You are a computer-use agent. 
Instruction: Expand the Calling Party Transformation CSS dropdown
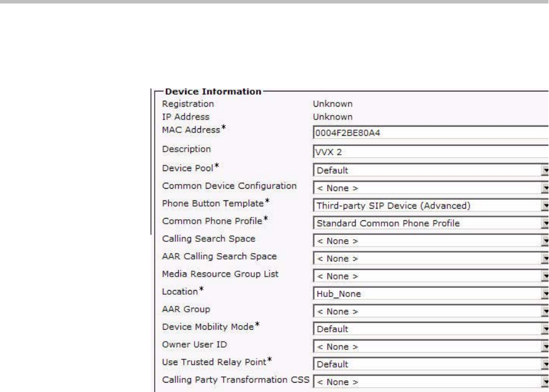pyautogui.click(x=431, y=382)
